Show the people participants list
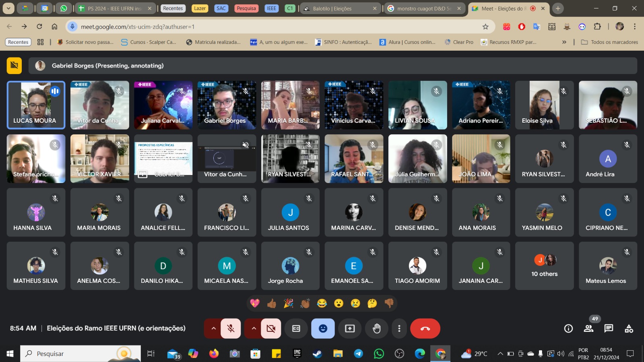This screenshot has height=362, width=644. (588, 329)
